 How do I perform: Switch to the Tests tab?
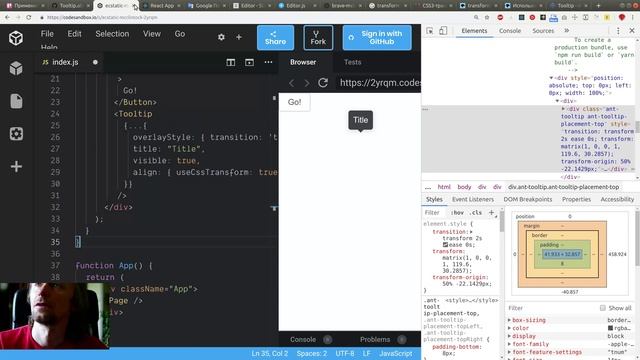[x=353, y=62]
